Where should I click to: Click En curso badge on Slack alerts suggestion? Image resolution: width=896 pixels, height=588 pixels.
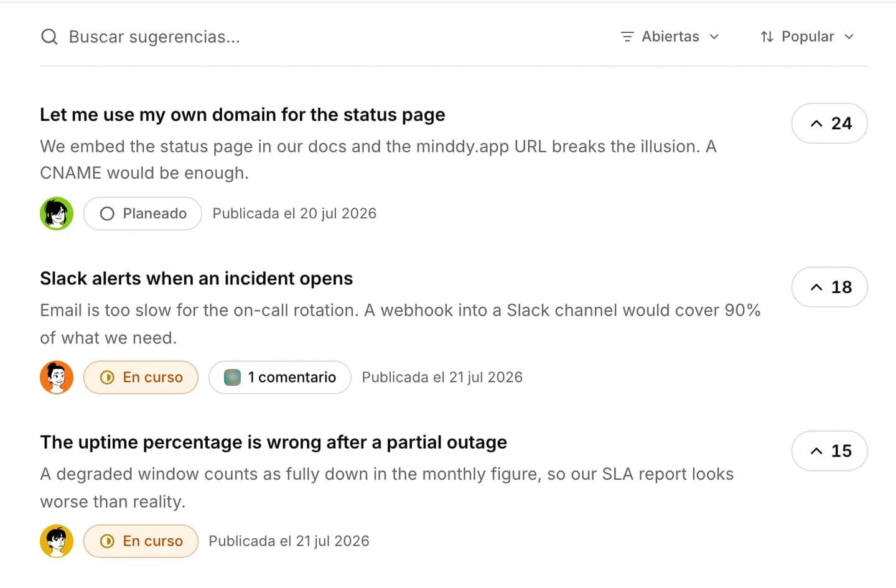coord(141,377)
